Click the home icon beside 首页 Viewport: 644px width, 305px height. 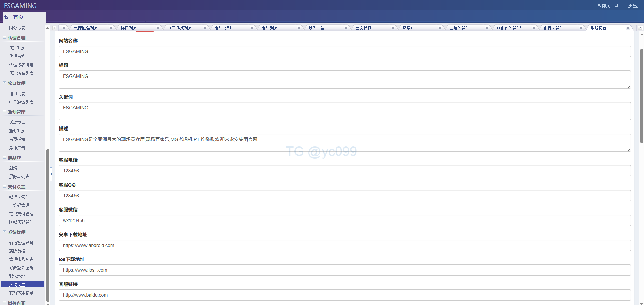7,17
